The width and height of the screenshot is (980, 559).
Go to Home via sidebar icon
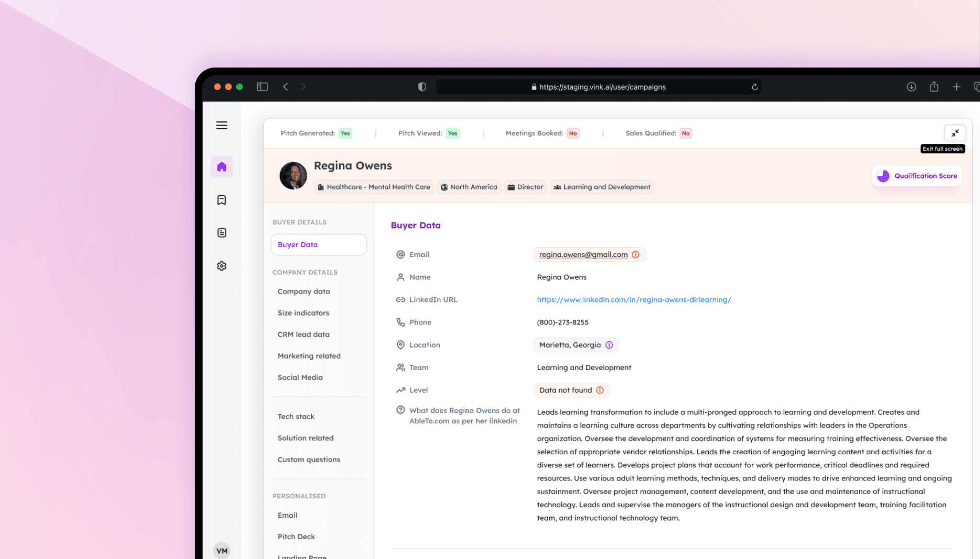pos(222,166)
